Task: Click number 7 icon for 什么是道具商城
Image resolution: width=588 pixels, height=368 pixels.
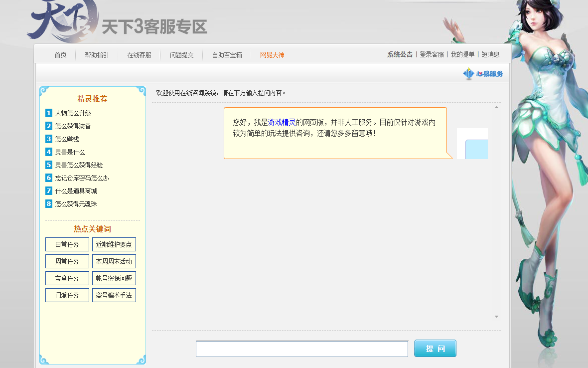Action: [49, 191]
